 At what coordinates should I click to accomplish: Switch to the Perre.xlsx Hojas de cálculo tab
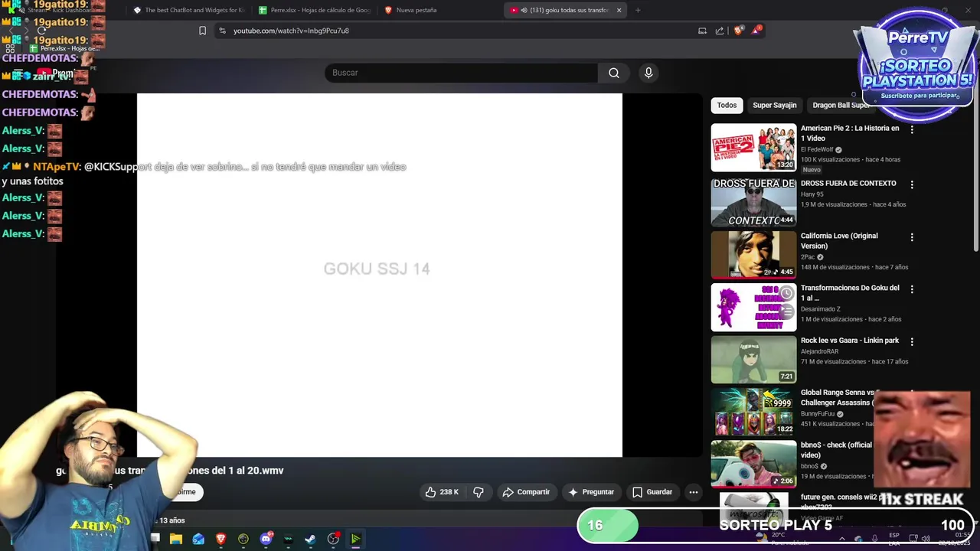(x=315, y=10)
